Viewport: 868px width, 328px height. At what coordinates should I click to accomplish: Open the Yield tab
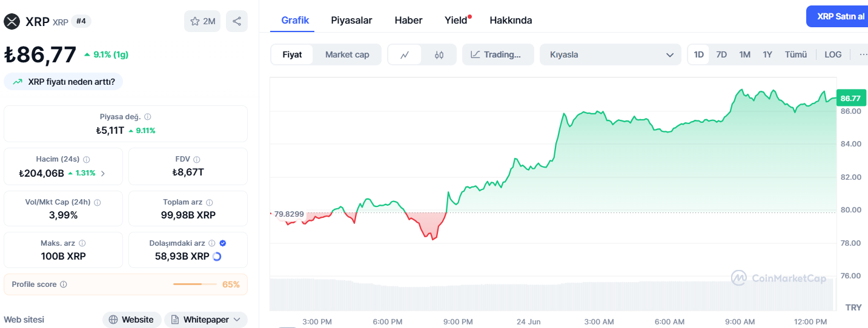click(x=456, y=20)
